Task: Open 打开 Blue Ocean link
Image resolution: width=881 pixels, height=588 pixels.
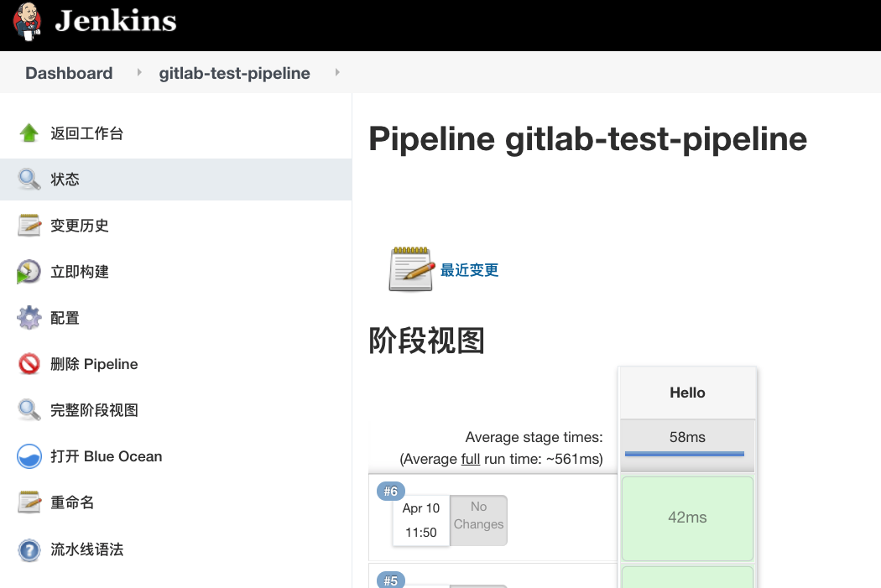Action: click(107, 456)
